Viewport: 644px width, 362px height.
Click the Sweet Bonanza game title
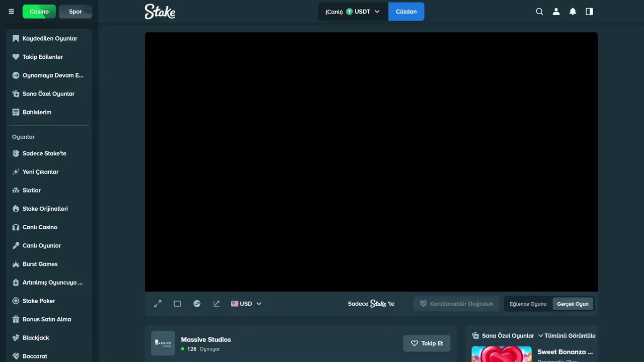tap(565, 352)
